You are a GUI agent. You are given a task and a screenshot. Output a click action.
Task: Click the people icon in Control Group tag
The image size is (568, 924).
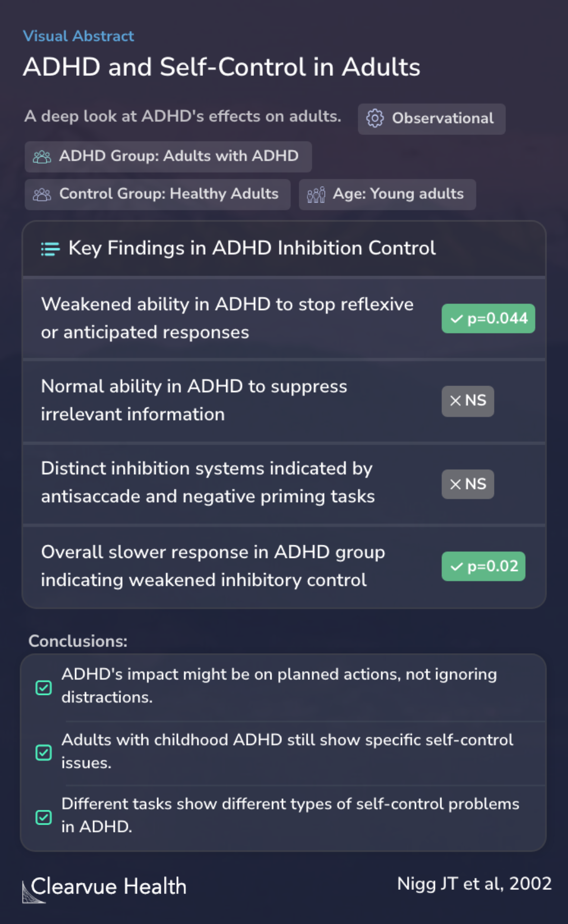coord(42,195)
